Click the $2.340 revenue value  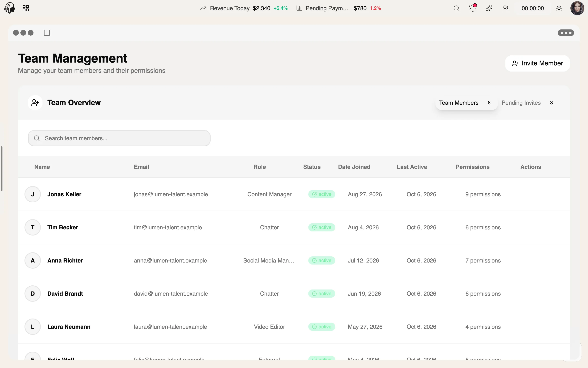pyautogui.click(x=262, y=8)
